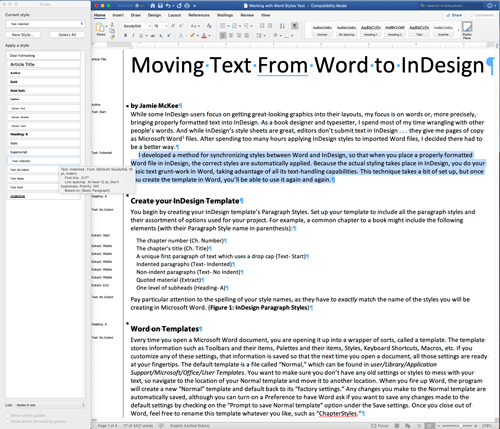Toggle Bold formatting in ribbon

pyautogui.click(x=126, y=36)
